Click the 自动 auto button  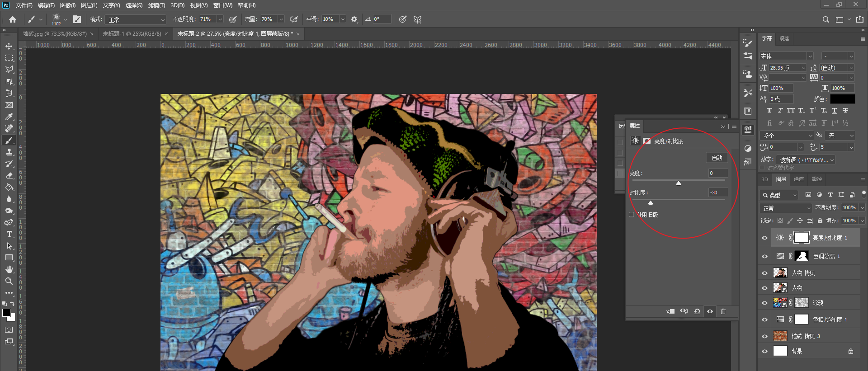[717, 158]
